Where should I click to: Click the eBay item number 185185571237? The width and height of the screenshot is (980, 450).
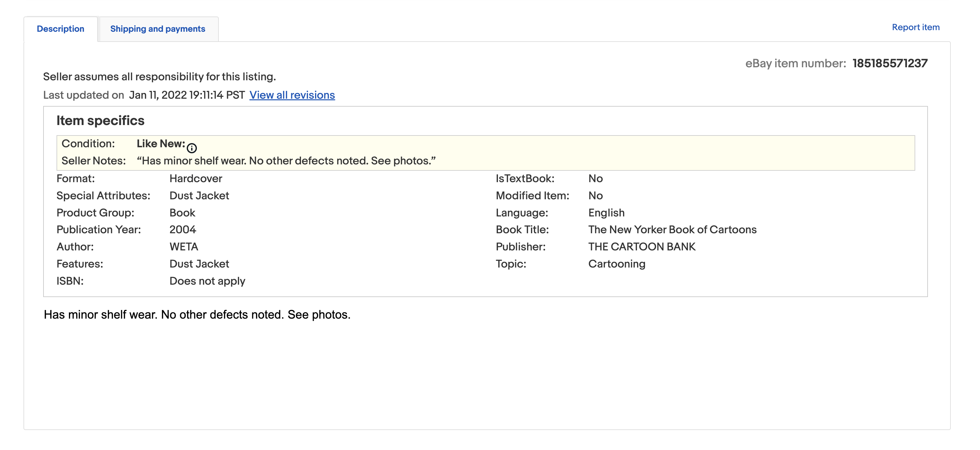pos(889,63)
